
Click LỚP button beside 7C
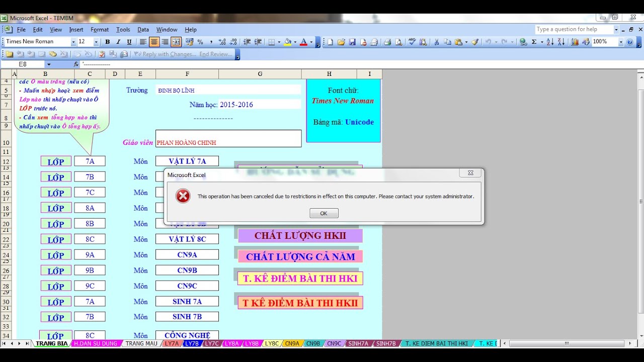[56, 193]
